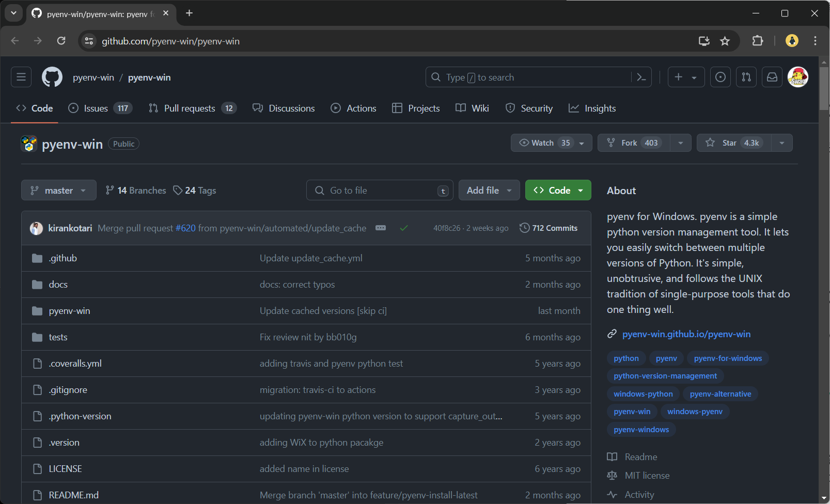Open the 14 Branches link

pos(135,190)
